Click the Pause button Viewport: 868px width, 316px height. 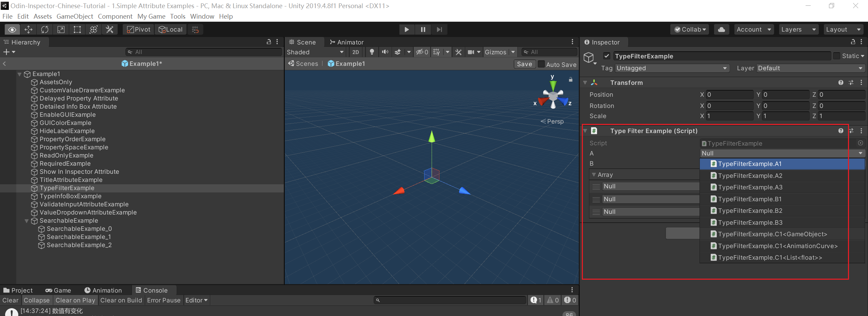point(423,30)
